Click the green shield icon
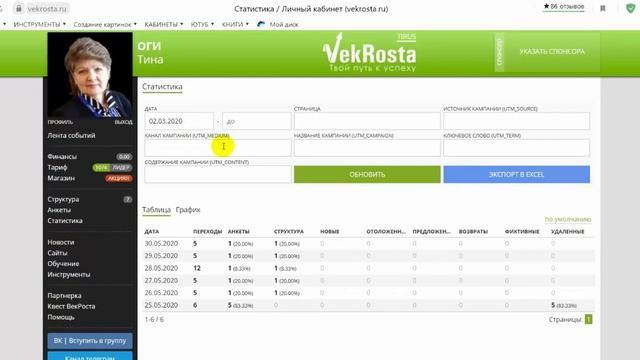 631,8
